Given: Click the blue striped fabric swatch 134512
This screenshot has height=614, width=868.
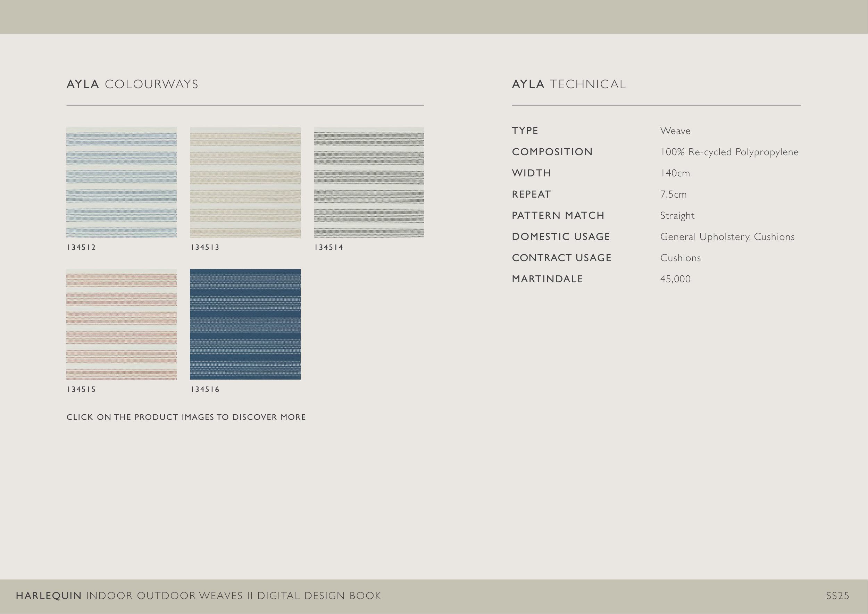Looking at the screenshot, I should click(x=122, y=182).
